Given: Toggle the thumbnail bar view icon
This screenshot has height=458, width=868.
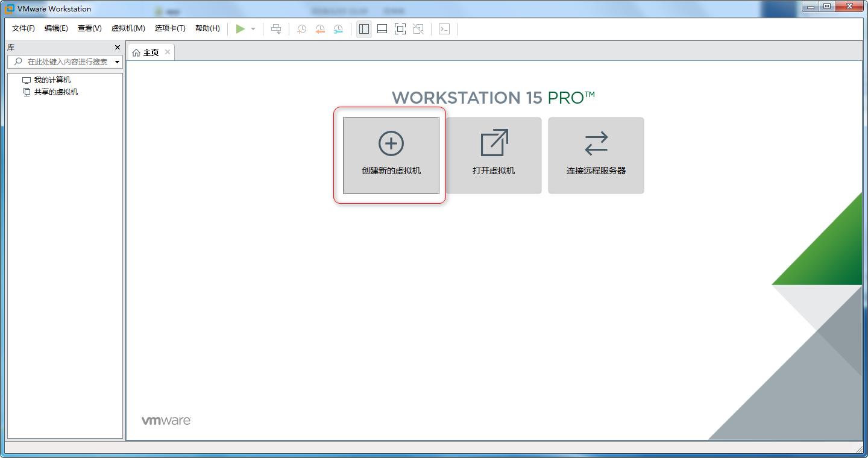Looking at the screenshot, I should point(382,29).
